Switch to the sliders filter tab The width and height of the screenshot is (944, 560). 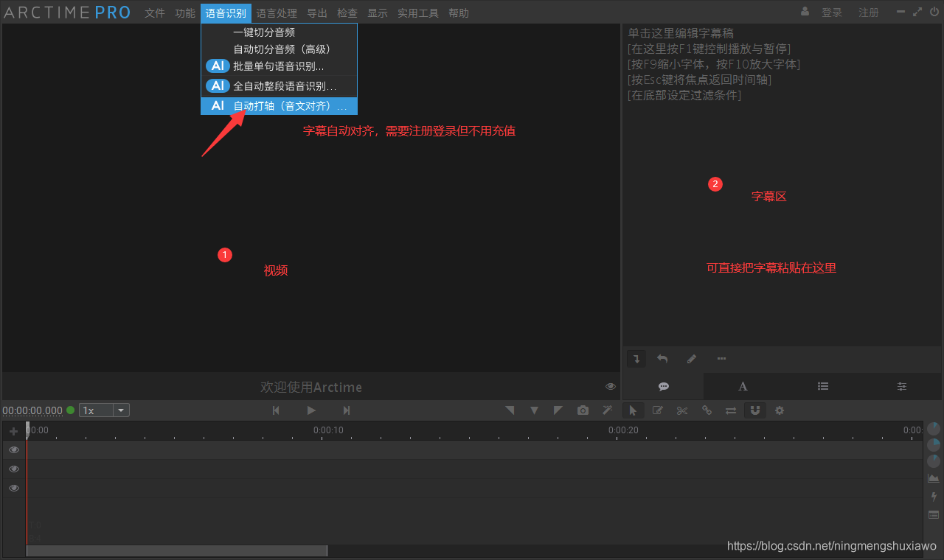pyautogui.click(x=902, y=386)
